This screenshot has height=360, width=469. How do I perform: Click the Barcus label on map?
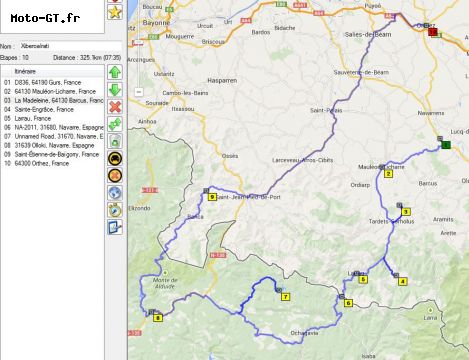point(428,183)
